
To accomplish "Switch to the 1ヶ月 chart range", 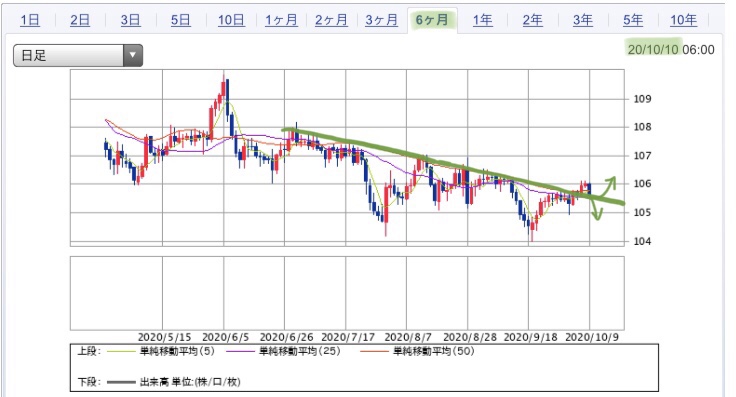I will click(281, 20).
